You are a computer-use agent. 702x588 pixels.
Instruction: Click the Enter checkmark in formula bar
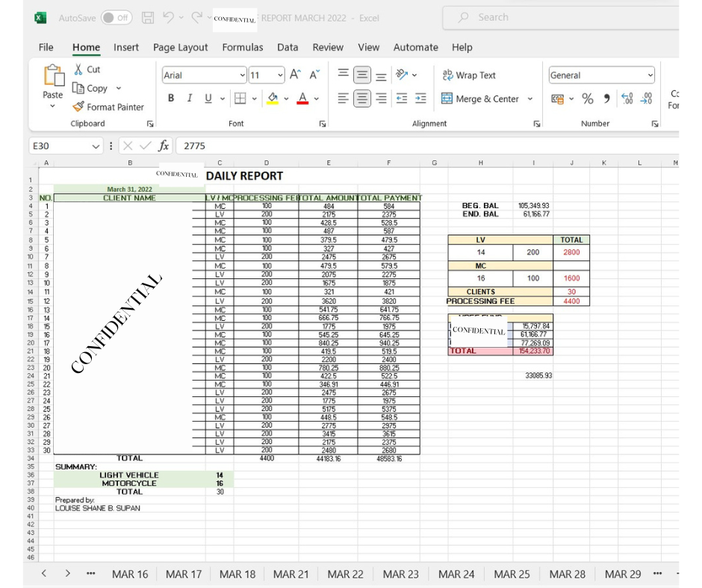pos(145,146)
